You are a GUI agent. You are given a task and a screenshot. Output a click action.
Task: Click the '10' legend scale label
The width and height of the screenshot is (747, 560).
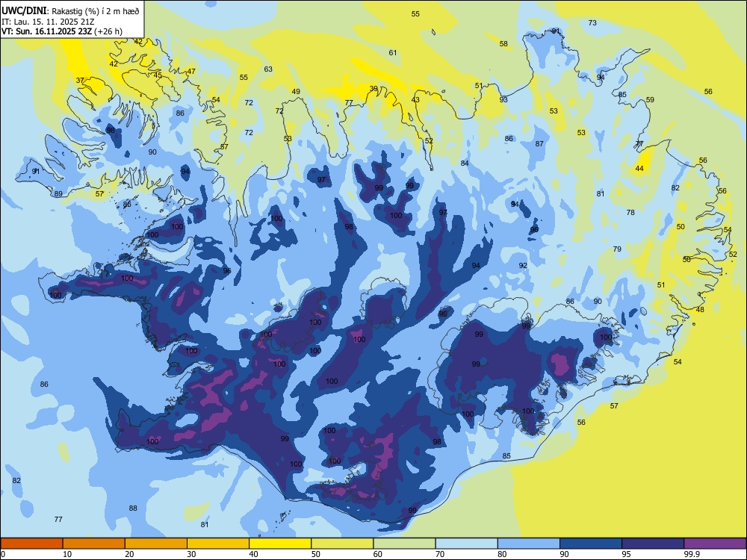[x=67, y=554]
